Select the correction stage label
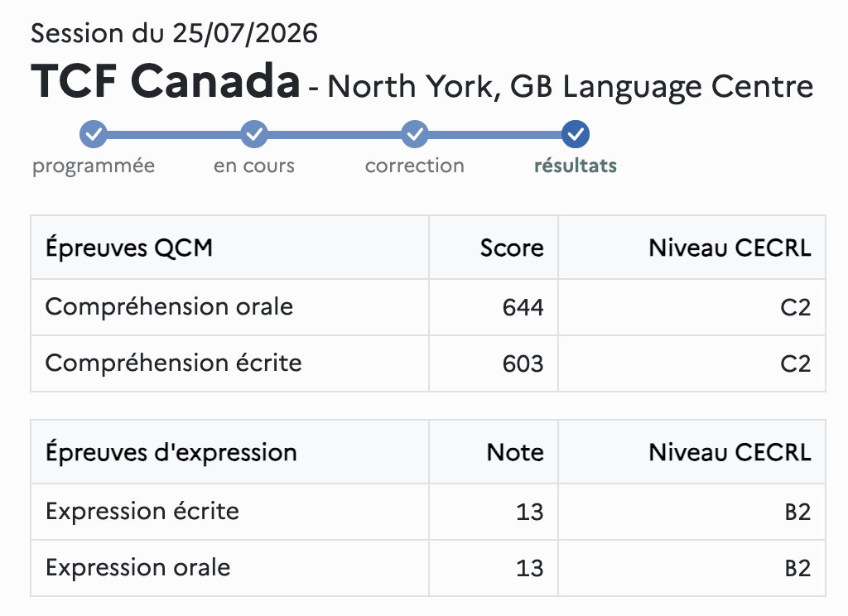 (x=415, y=166)
